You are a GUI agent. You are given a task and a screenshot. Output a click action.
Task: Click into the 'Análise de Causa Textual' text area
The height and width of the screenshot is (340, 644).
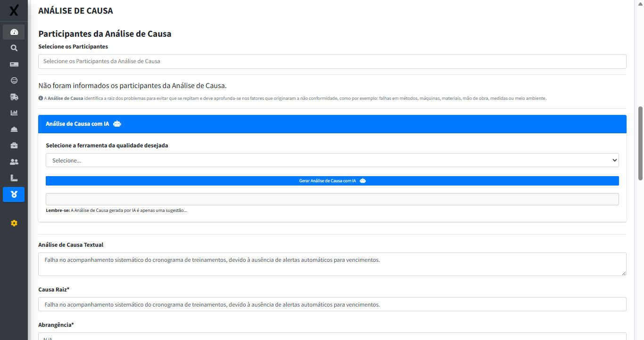[x=332, y=264]
